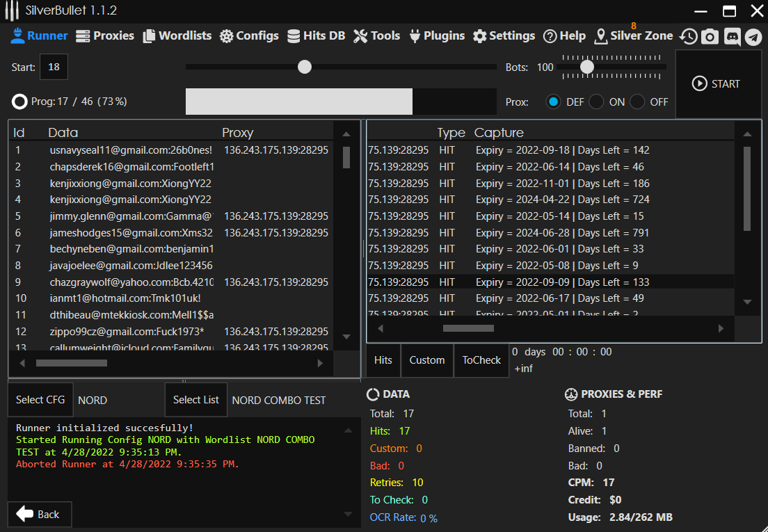The image size is (768, 532).
Task: Select the OFF proxy mode radio button
Action: point(637,102)
